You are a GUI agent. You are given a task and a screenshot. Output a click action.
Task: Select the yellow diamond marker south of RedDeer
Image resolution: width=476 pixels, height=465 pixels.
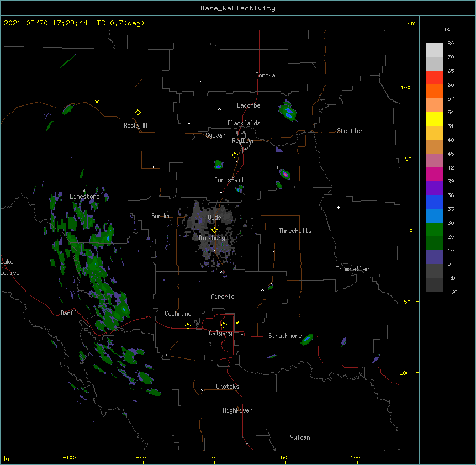235,155
